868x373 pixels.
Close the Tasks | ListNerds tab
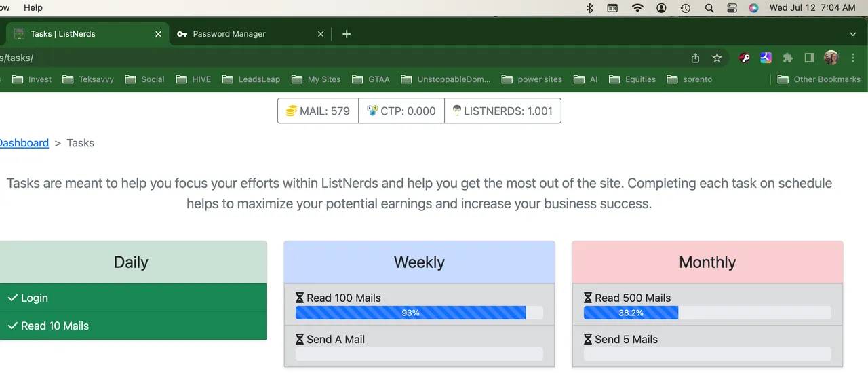pos(159,34)
